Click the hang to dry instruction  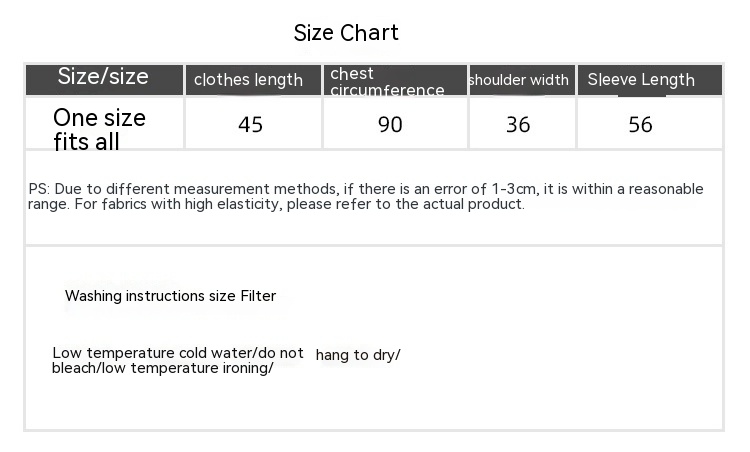coord(357,355)
